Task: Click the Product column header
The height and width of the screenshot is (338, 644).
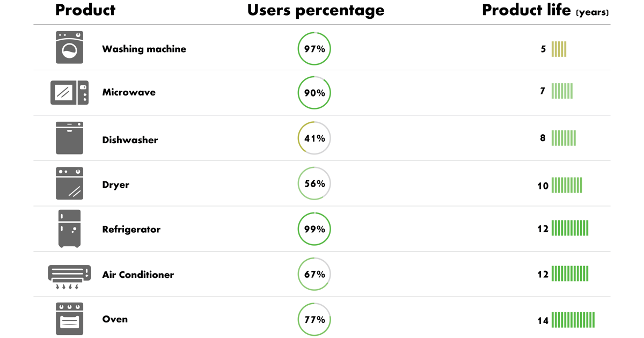Action: 85,10
